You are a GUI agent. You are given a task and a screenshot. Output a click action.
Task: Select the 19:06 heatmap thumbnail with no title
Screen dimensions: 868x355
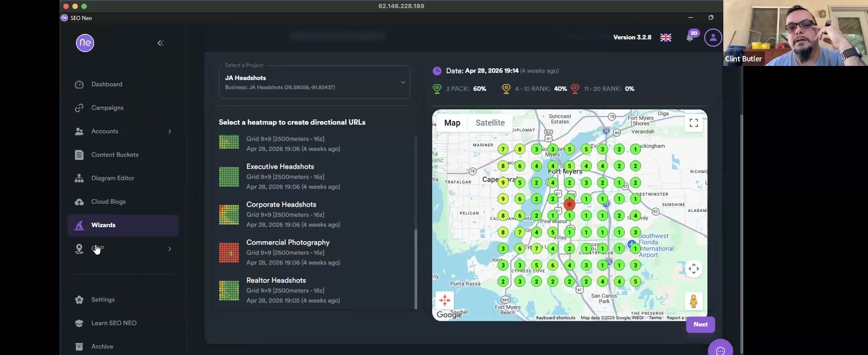(229, 142)
